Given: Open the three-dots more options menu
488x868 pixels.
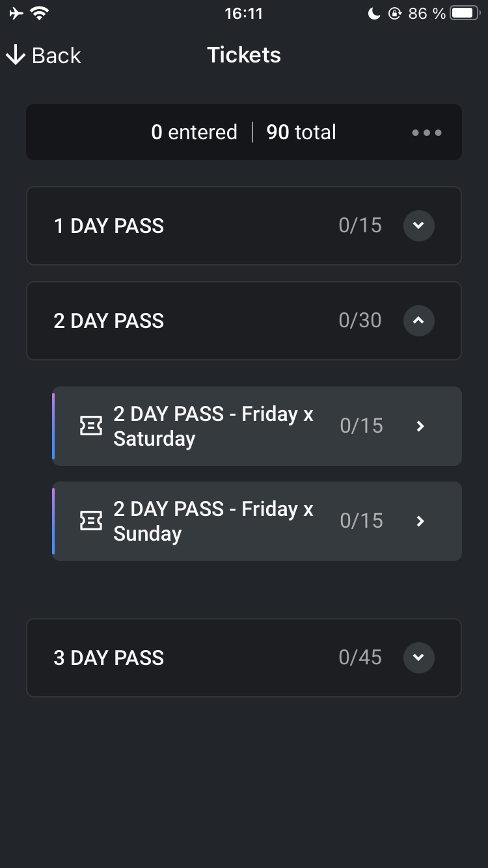Looking at the screenshot, I should [x=427, y=133].
